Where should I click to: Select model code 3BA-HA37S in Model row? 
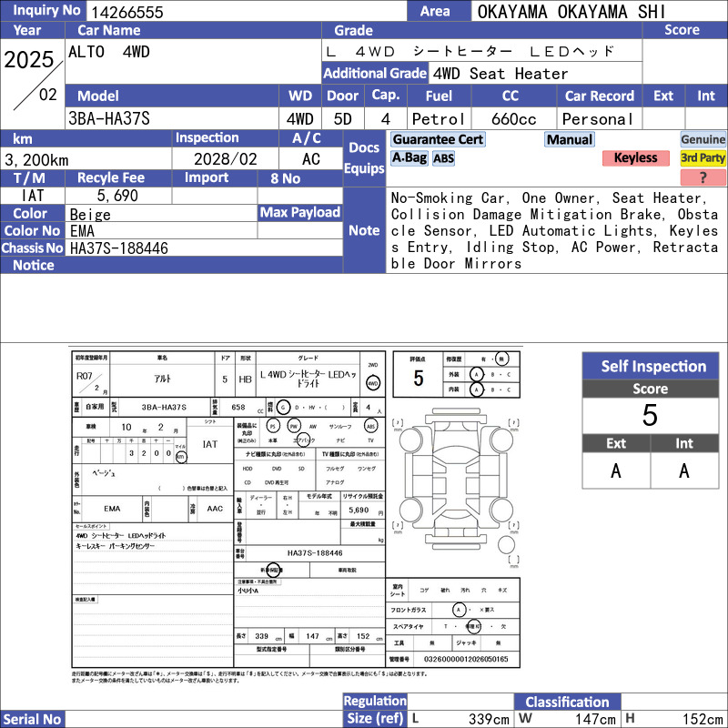click(109, 118)
